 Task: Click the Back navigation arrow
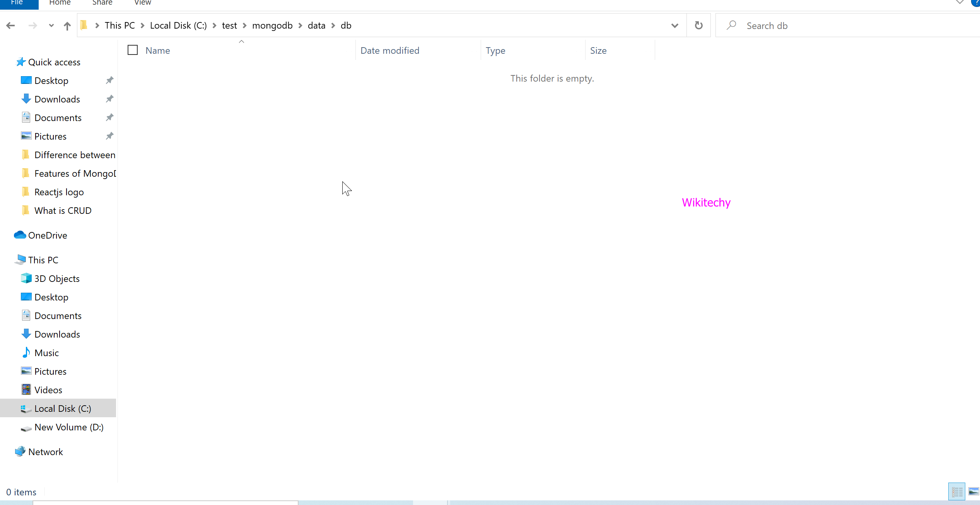coord(11,26)
